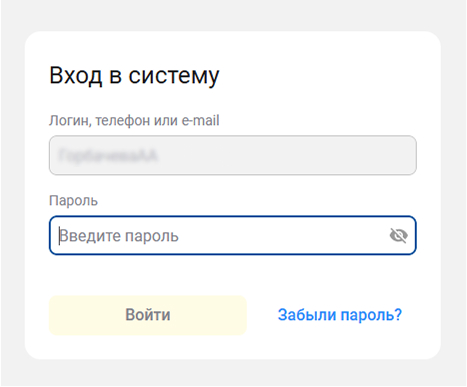
Task: Focus the Введите пароль password field
Action: pyautogui.click(x=233, y=235)
